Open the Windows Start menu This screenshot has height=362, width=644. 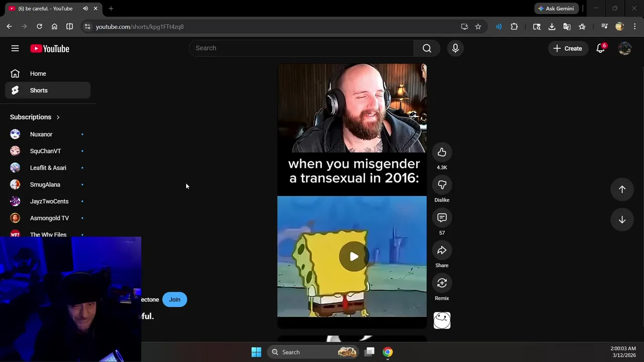tap(256, 352)
